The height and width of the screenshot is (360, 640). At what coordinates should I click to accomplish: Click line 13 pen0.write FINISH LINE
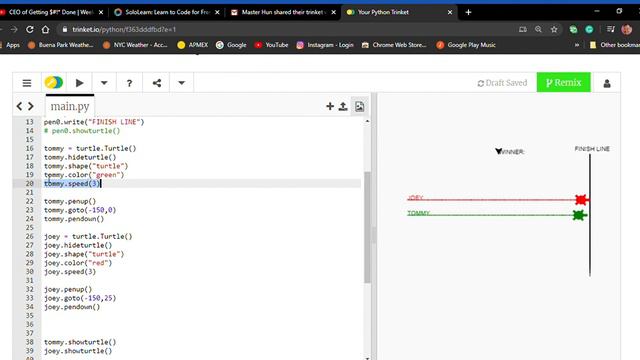pos(94,122)
